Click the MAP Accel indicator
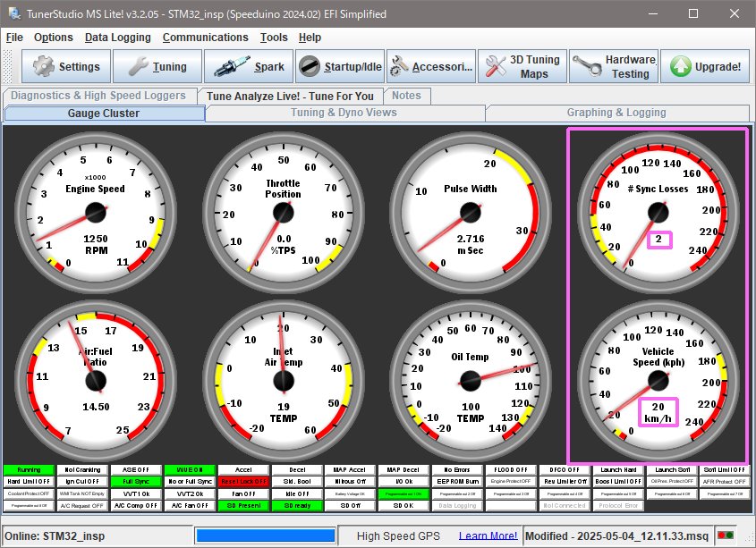Screen dimensions: 756x548 click(350, 469)
